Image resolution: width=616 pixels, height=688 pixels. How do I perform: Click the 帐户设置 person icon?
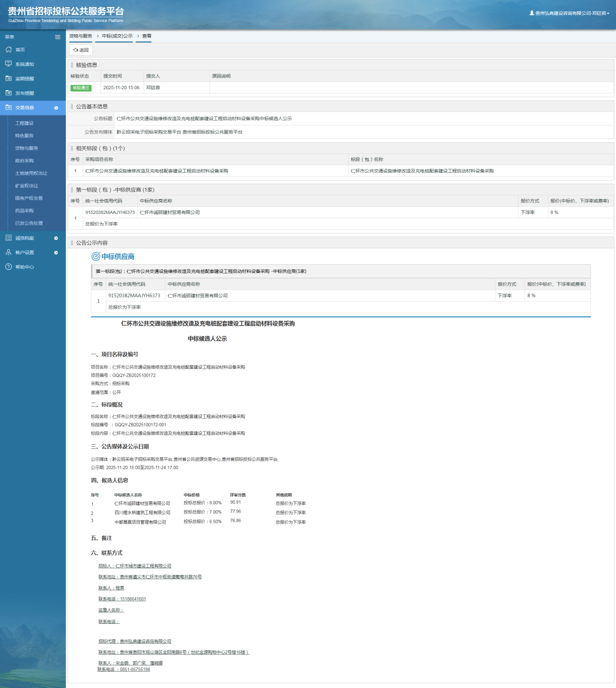coord(8,252)
